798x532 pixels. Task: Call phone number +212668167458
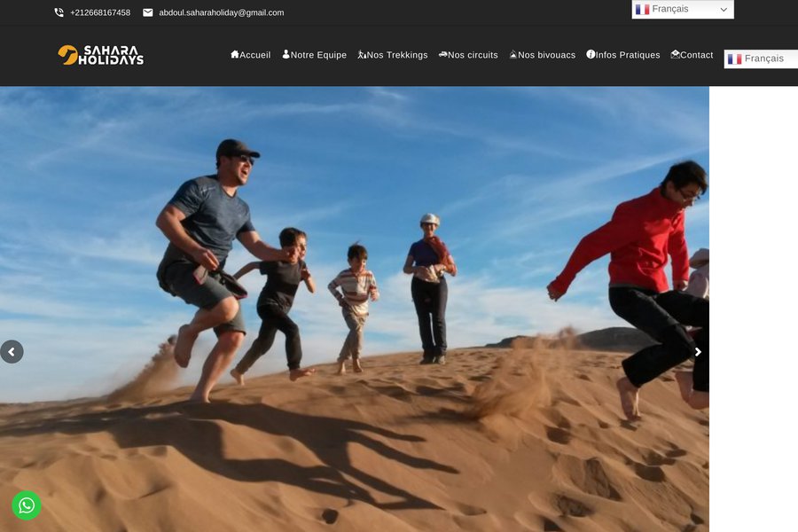(100, 12)
